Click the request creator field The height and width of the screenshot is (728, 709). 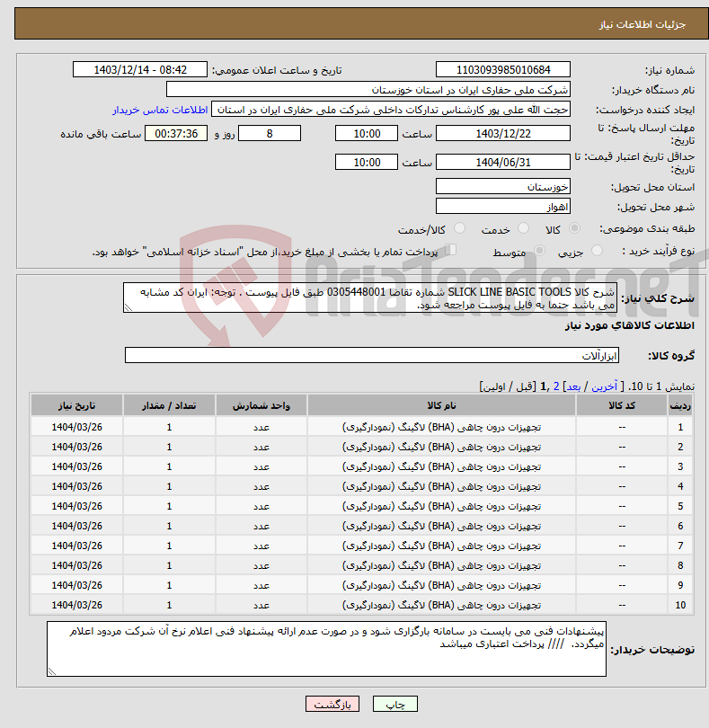[391, 110]
